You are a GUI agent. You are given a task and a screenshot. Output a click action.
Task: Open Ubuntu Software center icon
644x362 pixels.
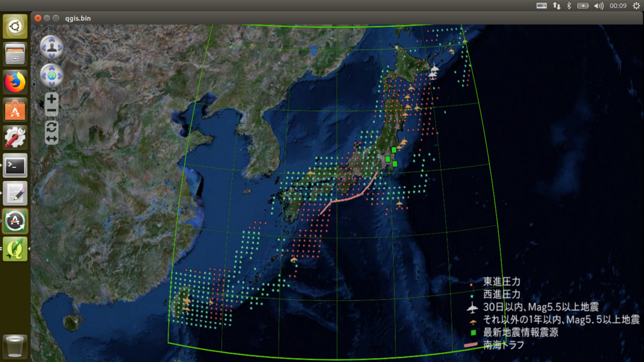pyautogui.click(x=15, y=110)
